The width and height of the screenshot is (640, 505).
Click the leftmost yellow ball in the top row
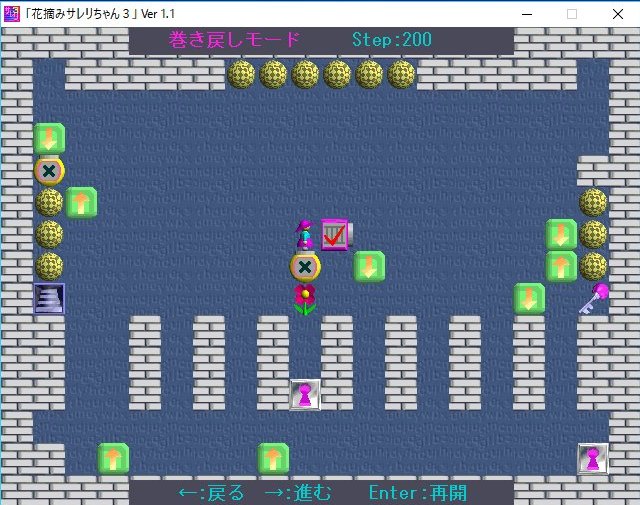(x=241, y=74)
